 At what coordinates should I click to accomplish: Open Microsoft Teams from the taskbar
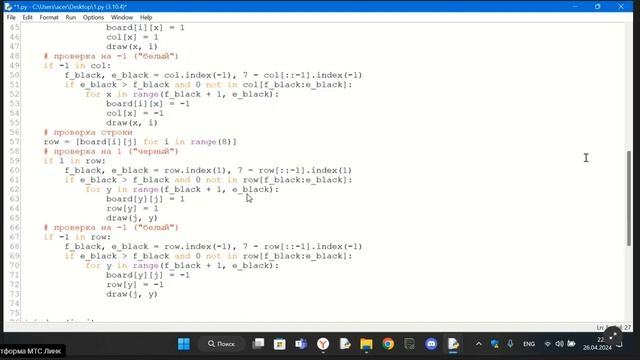[x=301, y=344]
